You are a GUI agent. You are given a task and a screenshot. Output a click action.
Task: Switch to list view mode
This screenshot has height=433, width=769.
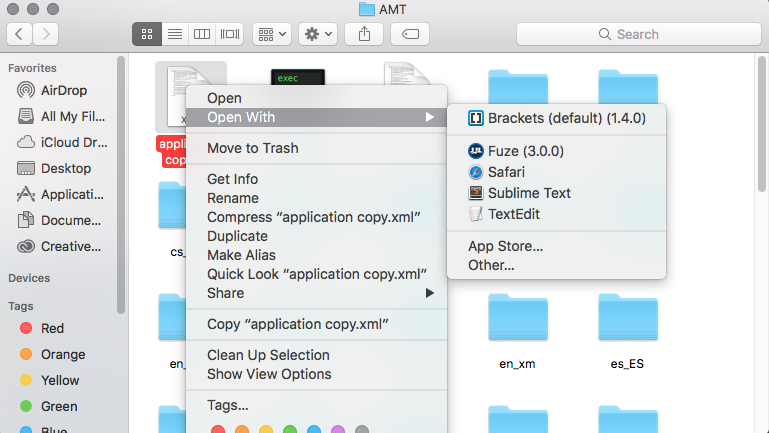(x=175, y=34)
